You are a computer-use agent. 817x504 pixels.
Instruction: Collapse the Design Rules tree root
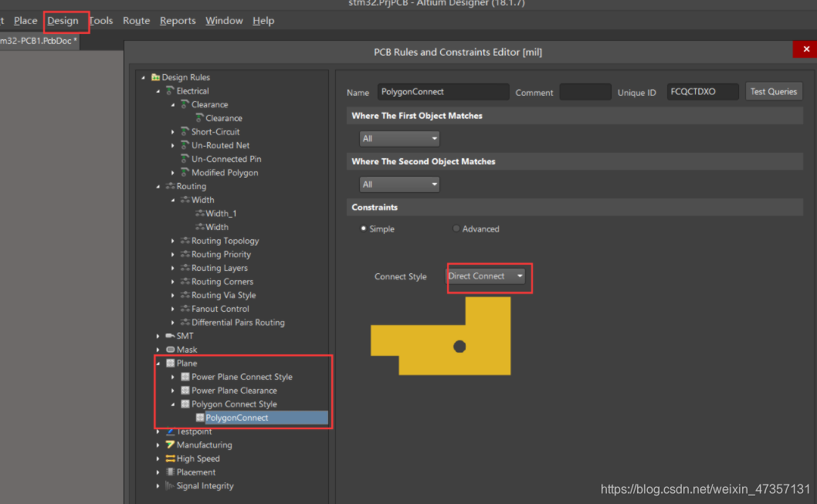(144, 78)
